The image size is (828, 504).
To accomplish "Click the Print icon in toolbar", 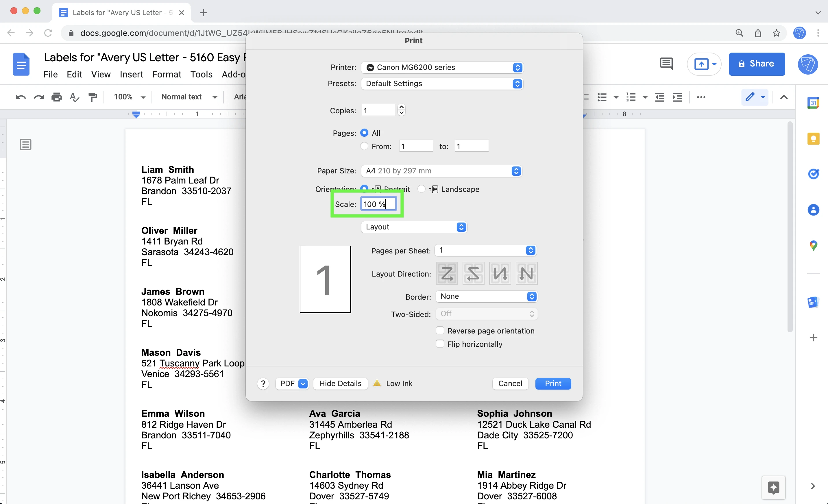I will [57, 96].
